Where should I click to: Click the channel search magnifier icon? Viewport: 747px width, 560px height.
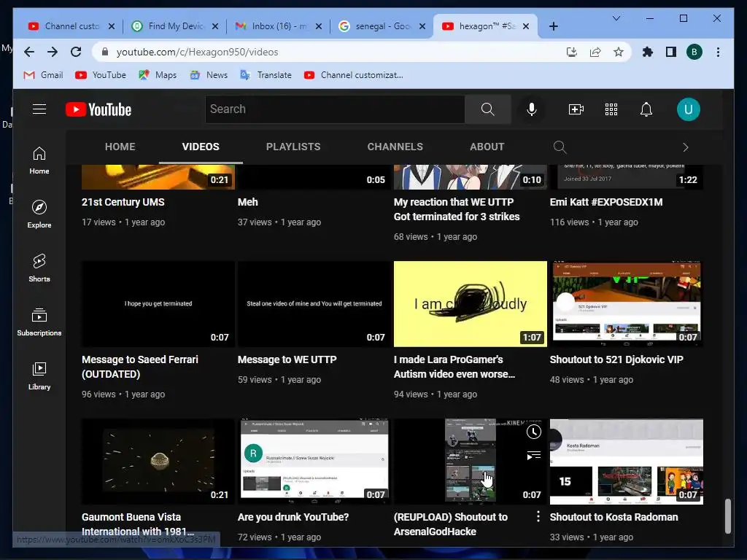pos(560,147)
